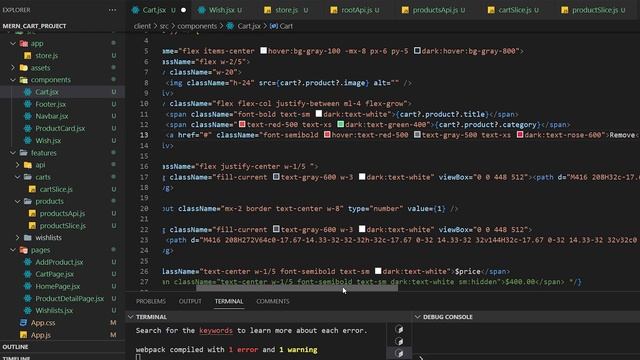Select the TERMINAL panel tab
Screen dimensions: 640x360
point(229,301)
